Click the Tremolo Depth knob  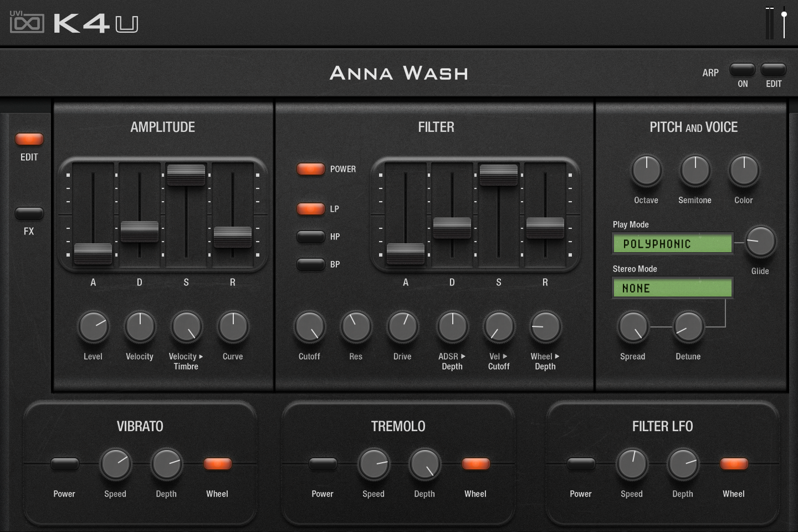point(424,464)
